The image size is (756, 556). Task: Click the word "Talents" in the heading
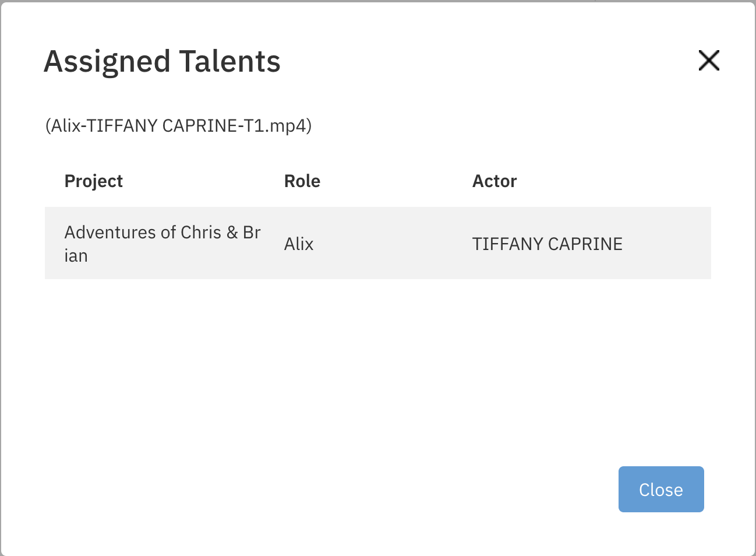click(229, 62)
